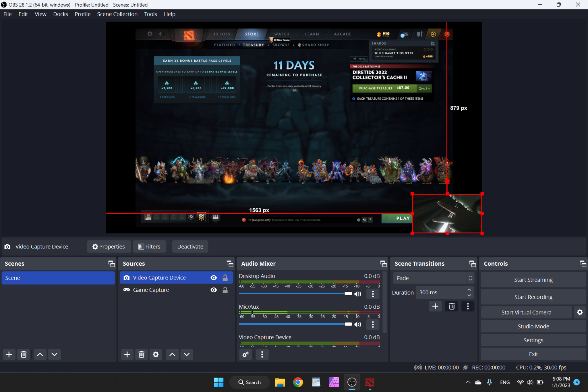The height and width of the screenshot is (392, 588).
Task: Move Video Capture Device down with the arrow icon
Action: 186,354
